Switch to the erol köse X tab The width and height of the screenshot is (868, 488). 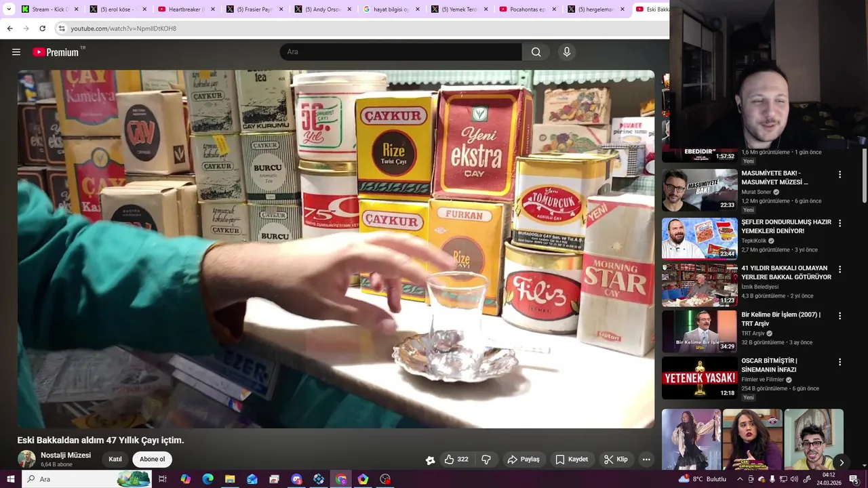pyautogui.click(x=119, y=9)
